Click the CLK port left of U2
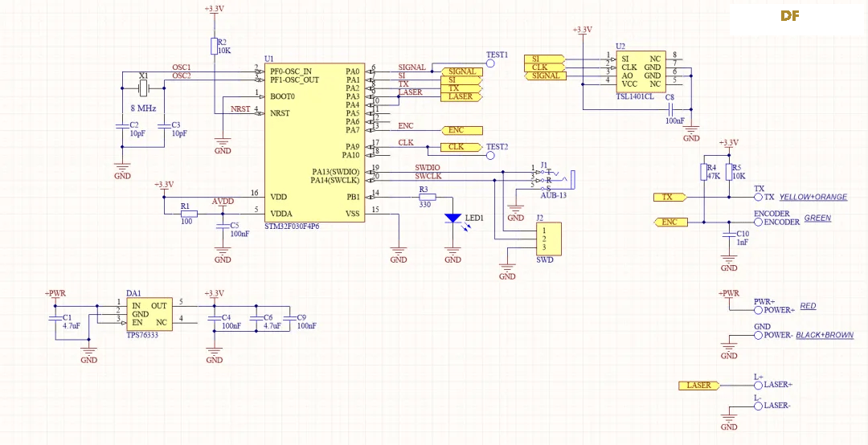This screenshot has width=868, height=445. [544, 67]
